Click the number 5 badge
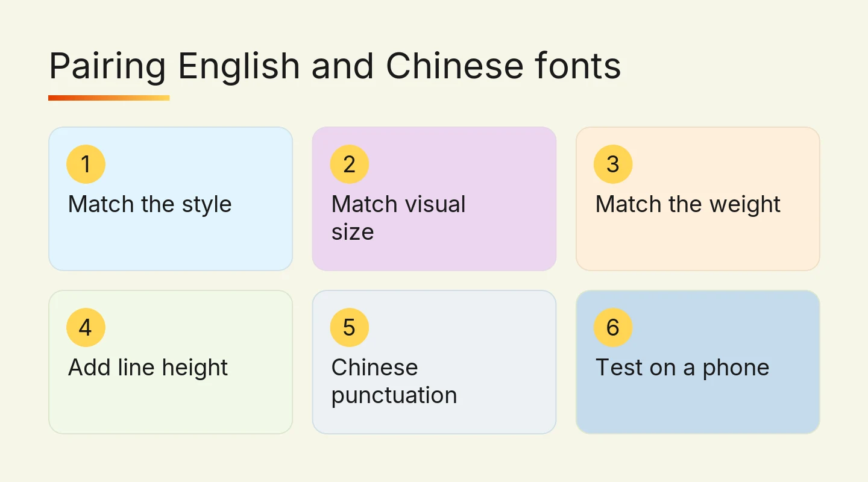Viewport: 868px width, 482px height. coord(350,327)
